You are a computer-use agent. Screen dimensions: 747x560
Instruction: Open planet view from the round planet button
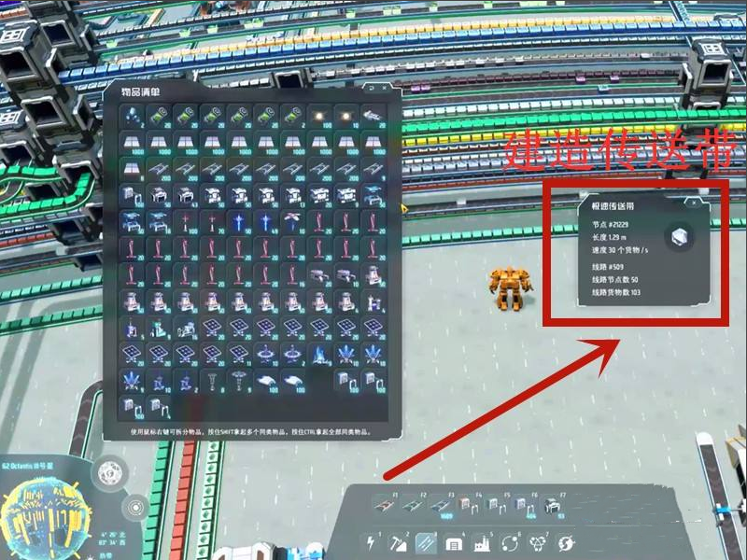tap(110, 473)
